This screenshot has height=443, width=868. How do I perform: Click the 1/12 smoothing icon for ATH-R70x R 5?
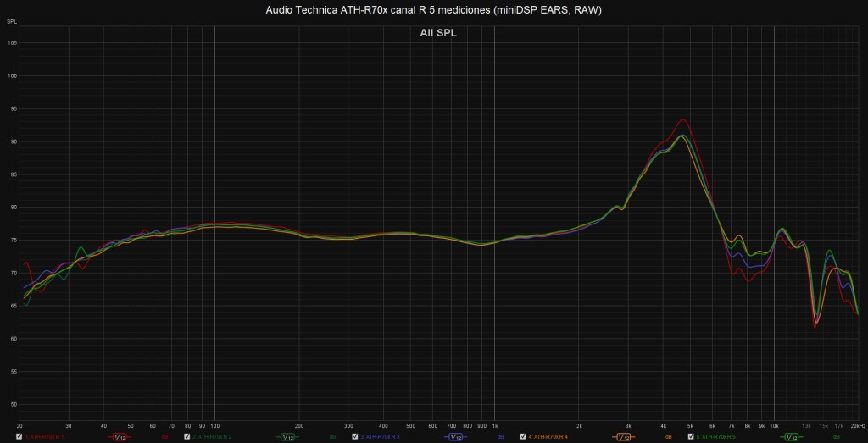pos(791,437)
